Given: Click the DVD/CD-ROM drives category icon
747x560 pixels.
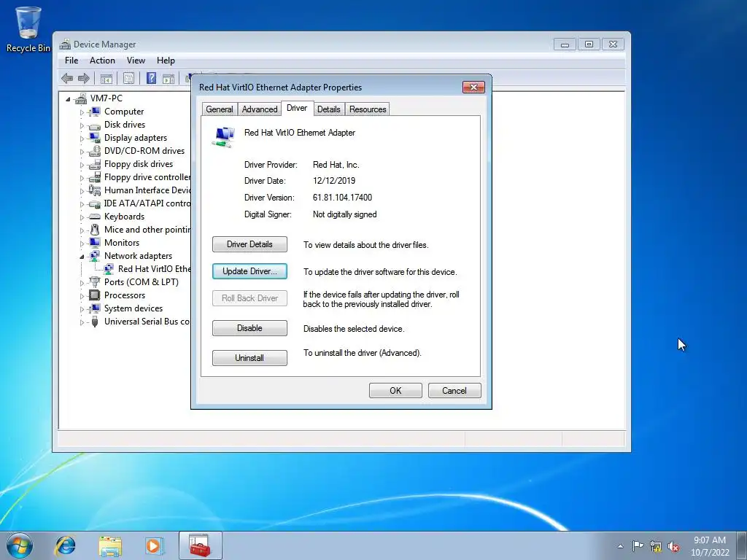Looking at the screenshot, I should 94,151.
